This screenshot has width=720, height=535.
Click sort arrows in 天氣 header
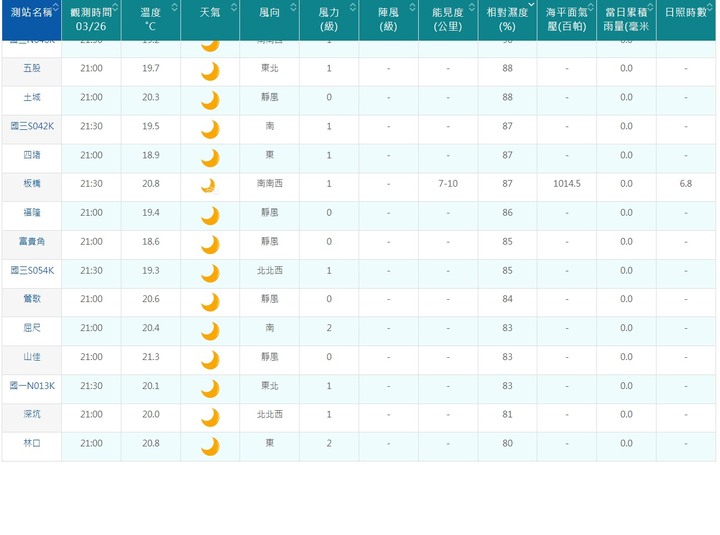coord(234,7)
